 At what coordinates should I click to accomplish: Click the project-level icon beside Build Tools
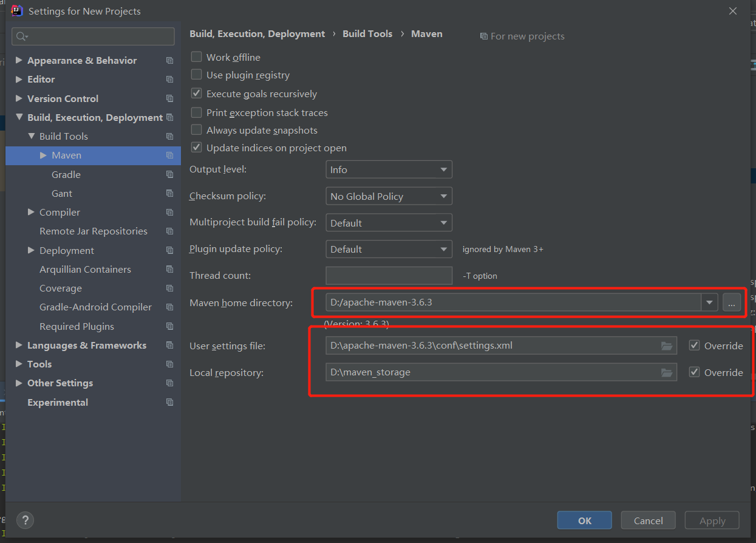pyautogui.click(x=169, y=137)
